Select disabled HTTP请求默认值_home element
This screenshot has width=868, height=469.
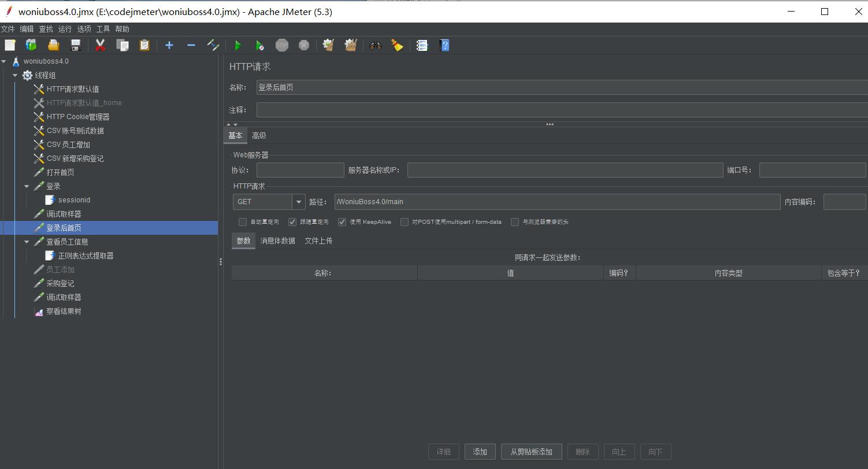click(84, 103)
